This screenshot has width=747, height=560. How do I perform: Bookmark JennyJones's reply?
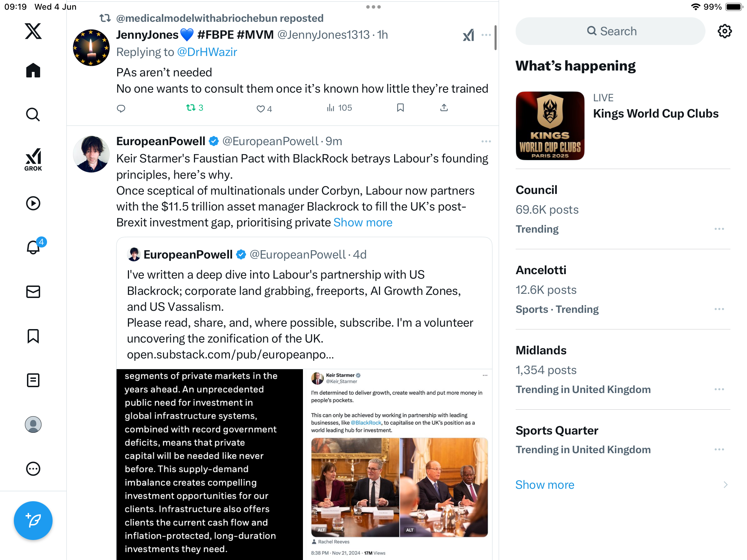point(400,108)
